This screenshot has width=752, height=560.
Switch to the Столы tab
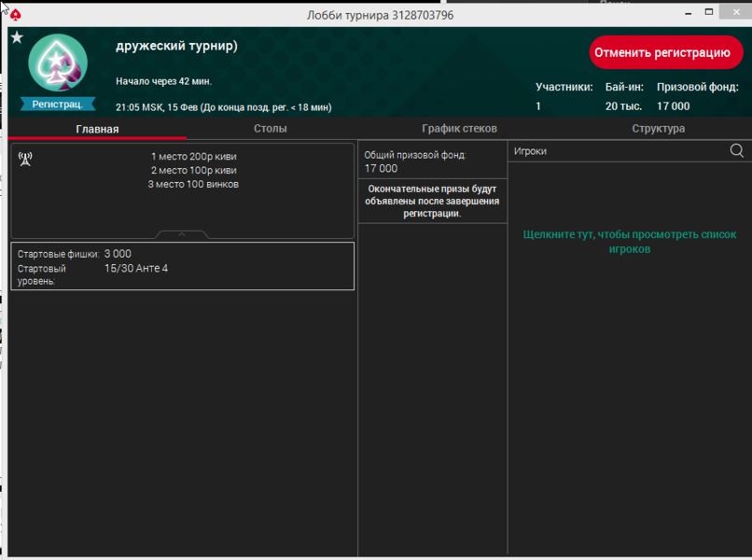pos(271,129)
